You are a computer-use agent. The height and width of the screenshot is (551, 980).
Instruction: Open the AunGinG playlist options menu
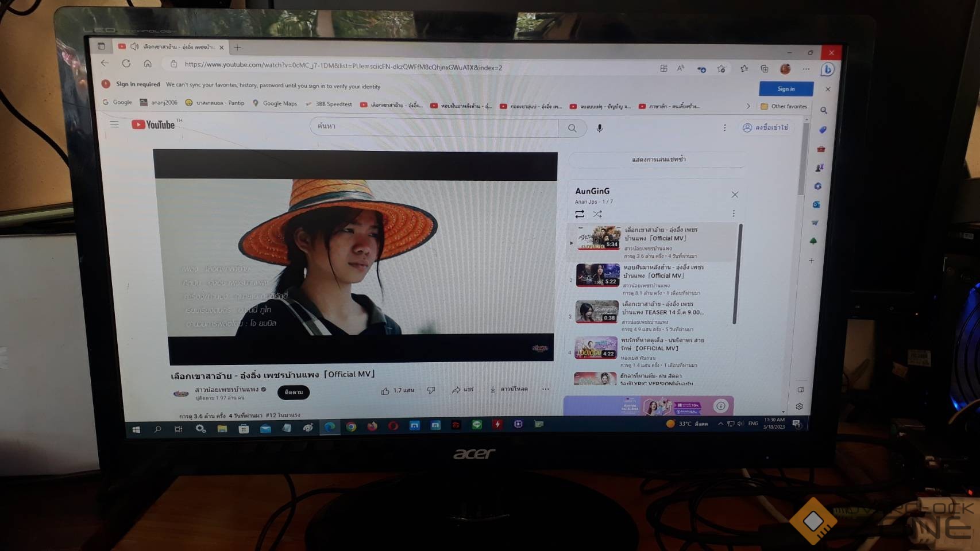click(734, 214)
